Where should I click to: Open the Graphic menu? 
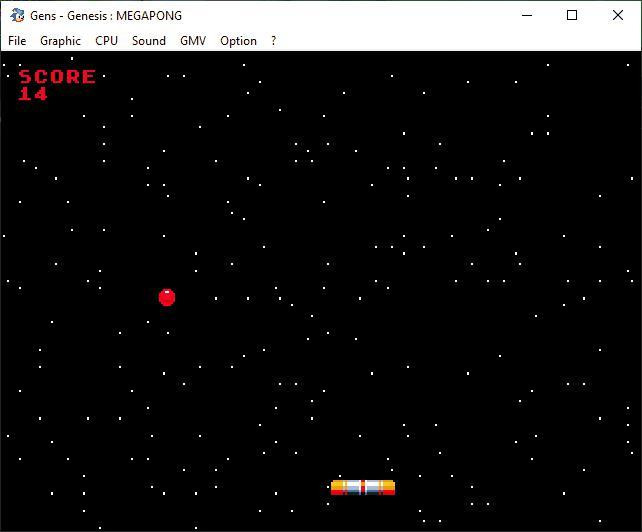(x=60, y=41)
